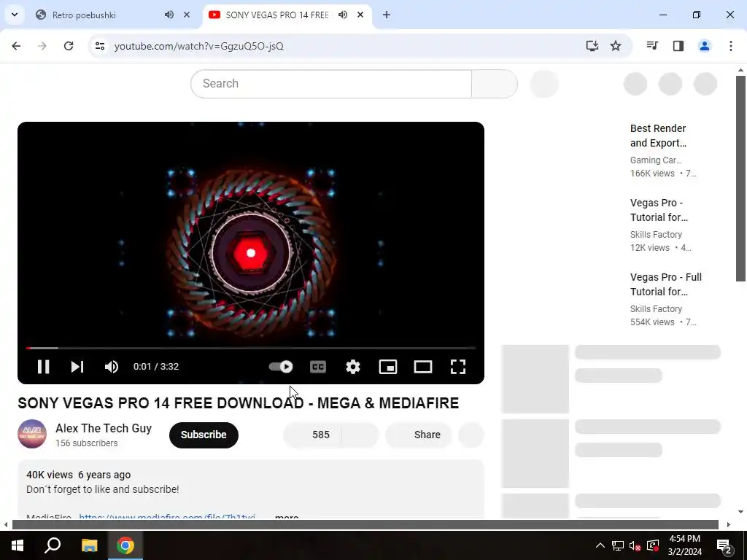
Task: Minimize the Chrome window
Action: [662, 15]
